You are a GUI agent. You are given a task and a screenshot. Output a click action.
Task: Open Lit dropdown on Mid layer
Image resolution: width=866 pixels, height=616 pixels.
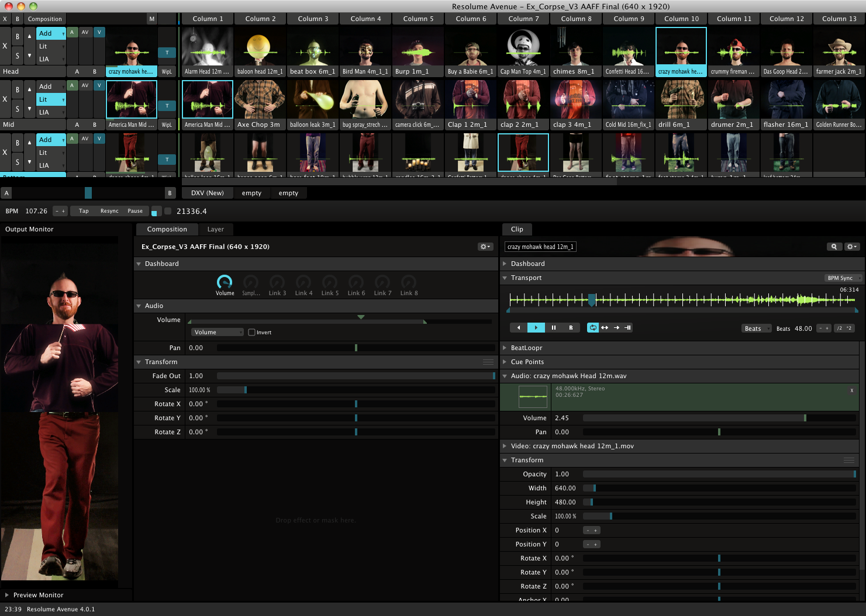51,99
